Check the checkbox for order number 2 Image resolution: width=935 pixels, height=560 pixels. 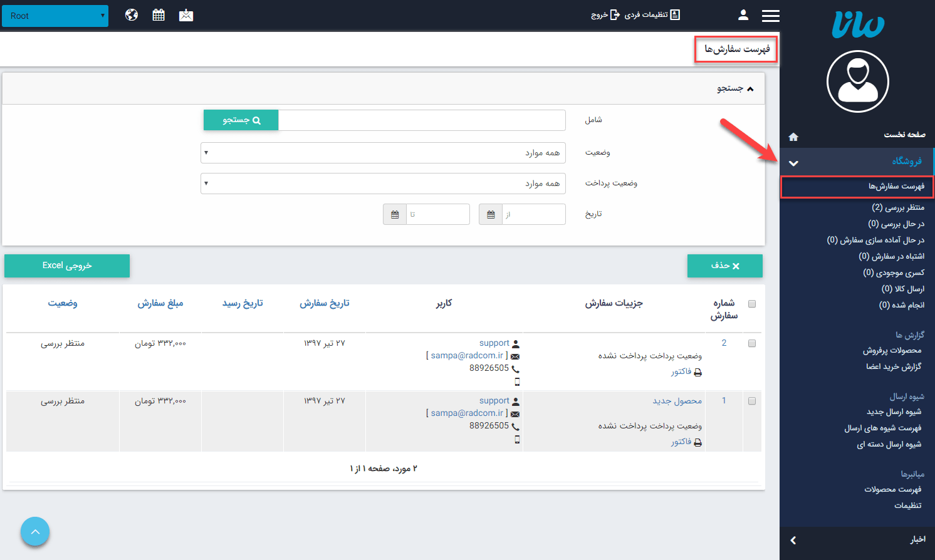[x=751, y=343]
